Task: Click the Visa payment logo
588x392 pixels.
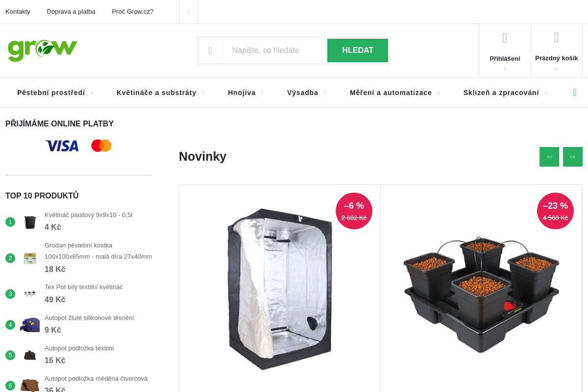Action: (62, 146)
